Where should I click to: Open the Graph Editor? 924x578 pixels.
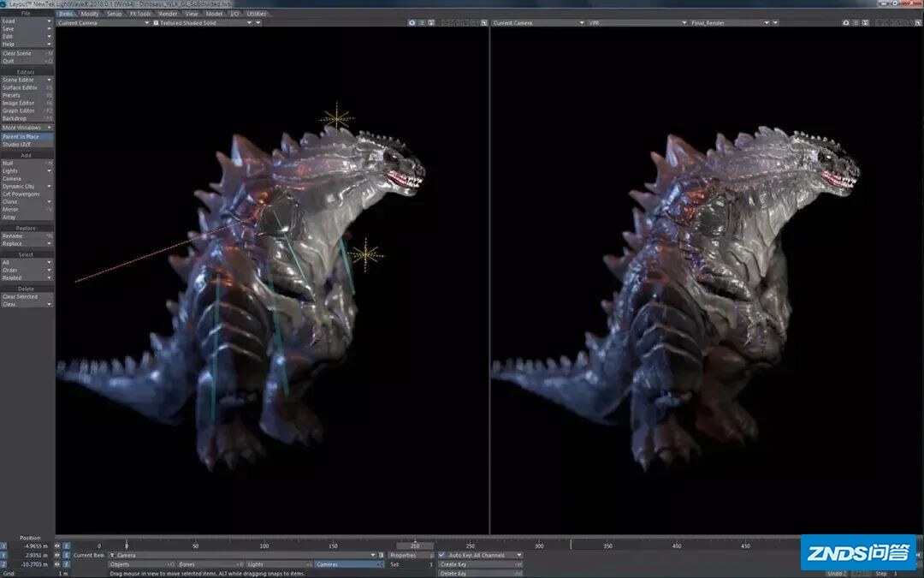(x=27, y=110)
